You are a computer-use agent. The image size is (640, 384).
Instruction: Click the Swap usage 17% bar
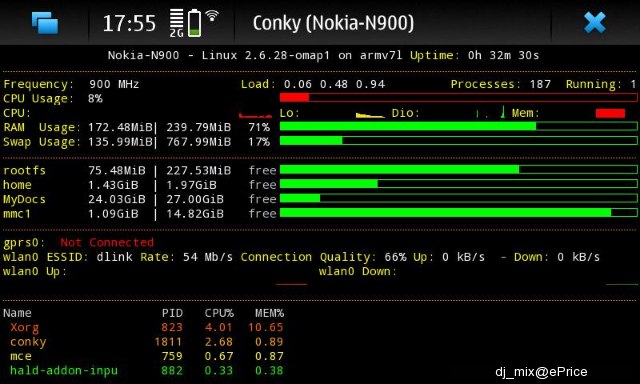pos(458,141)
